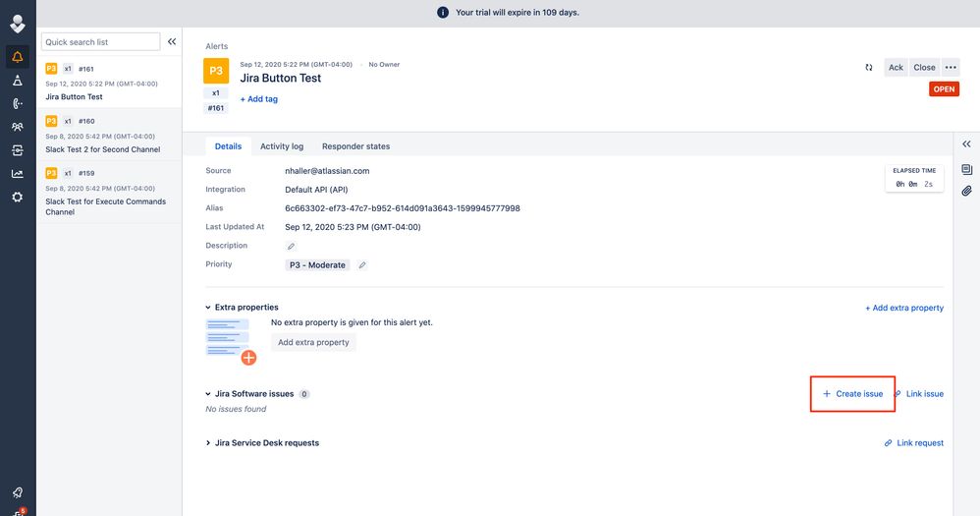This screenshot has height=516, width=980.
Task: Collapse the right side panel
Action: tap(967, 144)
